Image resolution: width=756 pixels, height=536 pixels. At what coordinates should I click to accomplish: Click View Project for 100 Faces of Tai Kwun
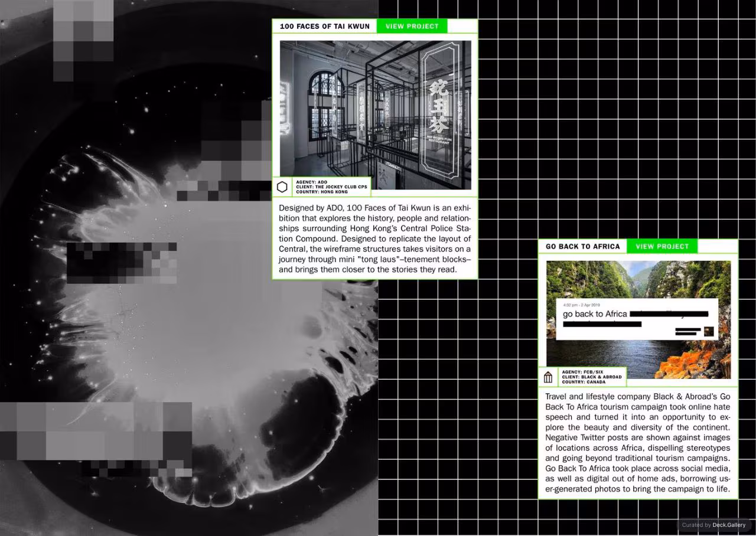pyautogui.click(x=412, y=26)
